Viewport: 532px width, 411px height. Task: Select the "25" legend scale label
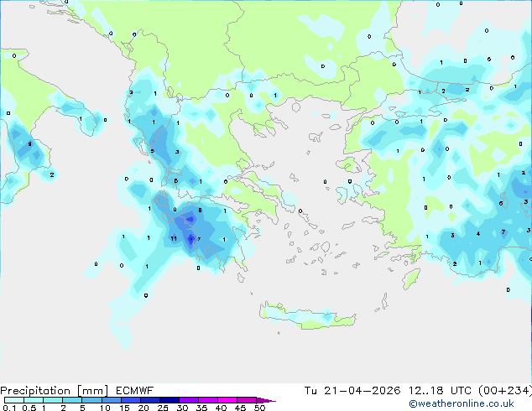coord(163,408)
